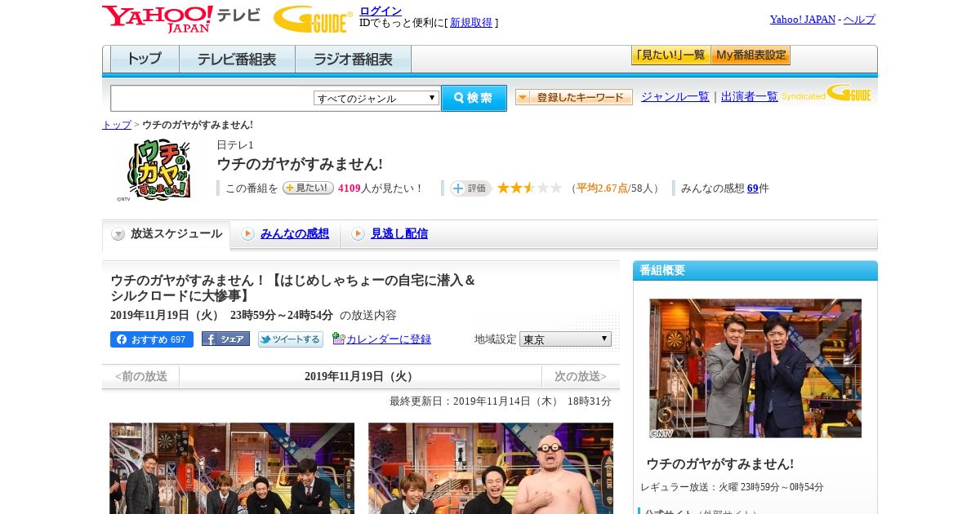Open the ヘルプ link

(x=859, y=20)
